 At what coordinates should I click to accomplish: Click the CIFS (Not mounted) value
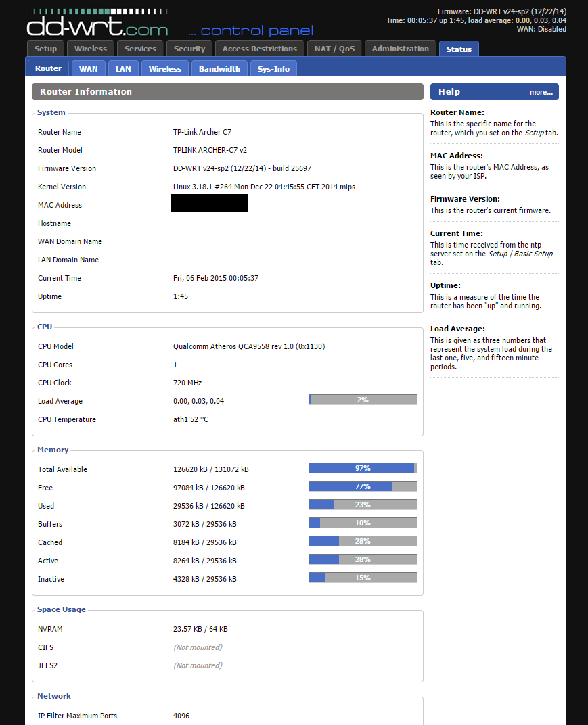(198, 647)
